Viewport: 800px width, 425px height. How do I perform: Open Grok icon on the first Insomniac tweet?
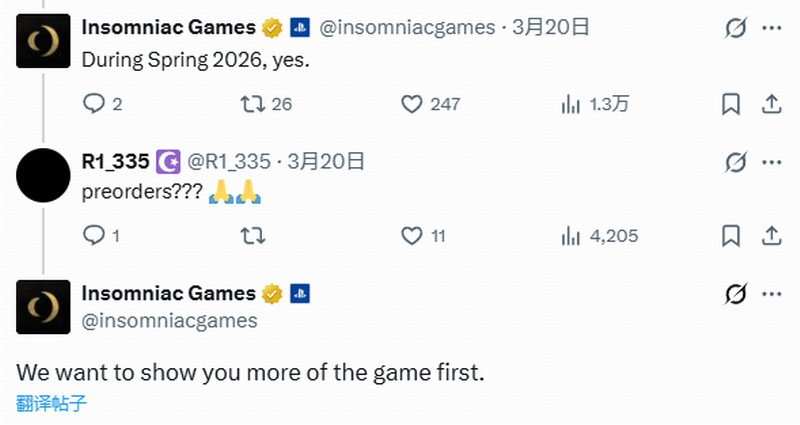click(x=735, y=28)
